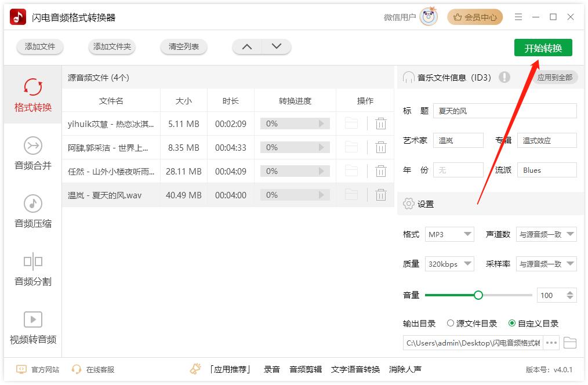Expand the 质量 320kbps dropdown
588x385 pixels.
[449, 264]
